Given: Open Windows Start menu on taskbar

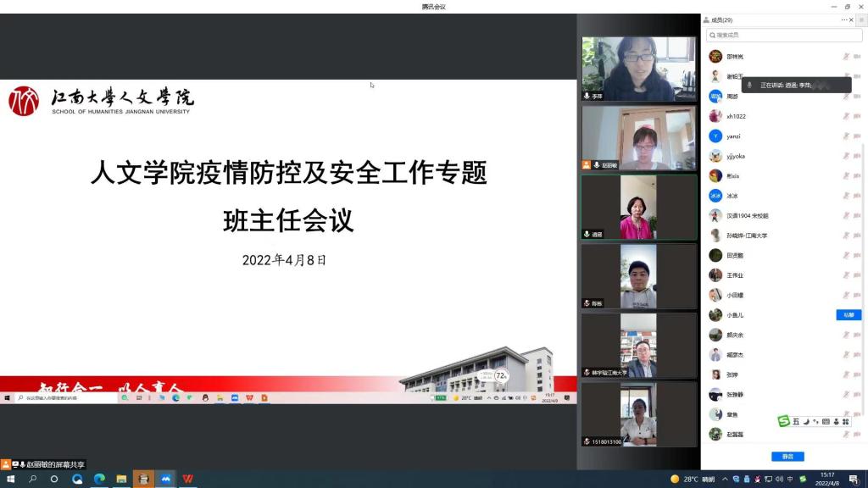Looking at the screenshot, I should (10, 479).
